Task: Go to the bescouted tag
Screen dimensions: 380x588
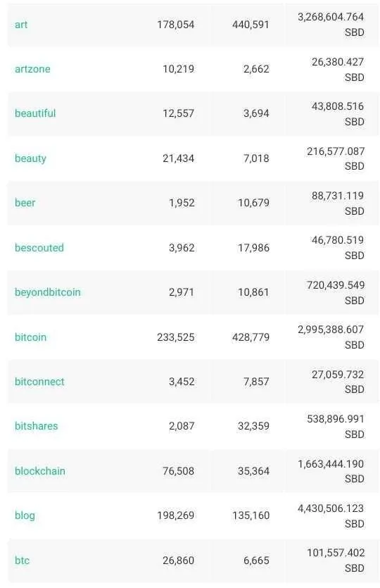Action: click(39, 247)
